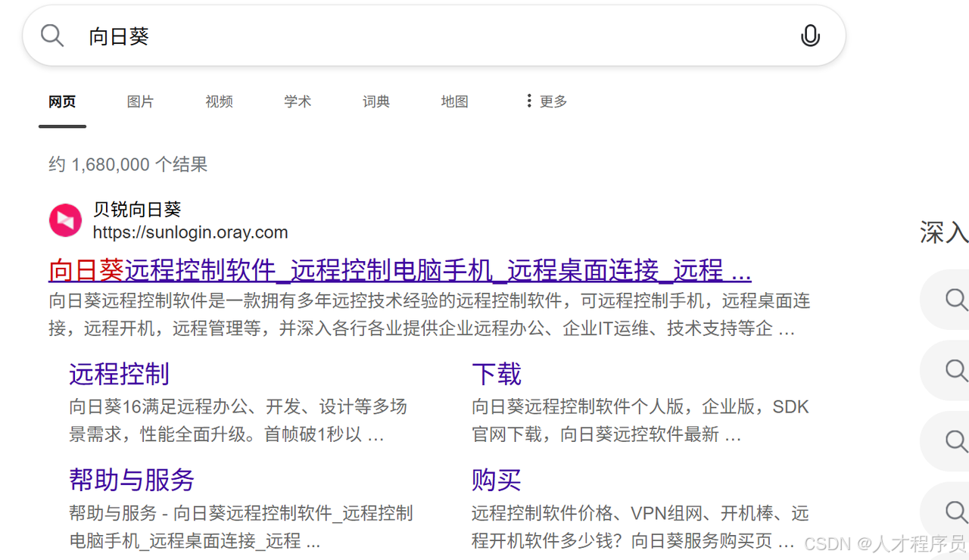969x560 pixels.
Task: Activate voice search with the microphone icon
Action: (x=810, y=35)
